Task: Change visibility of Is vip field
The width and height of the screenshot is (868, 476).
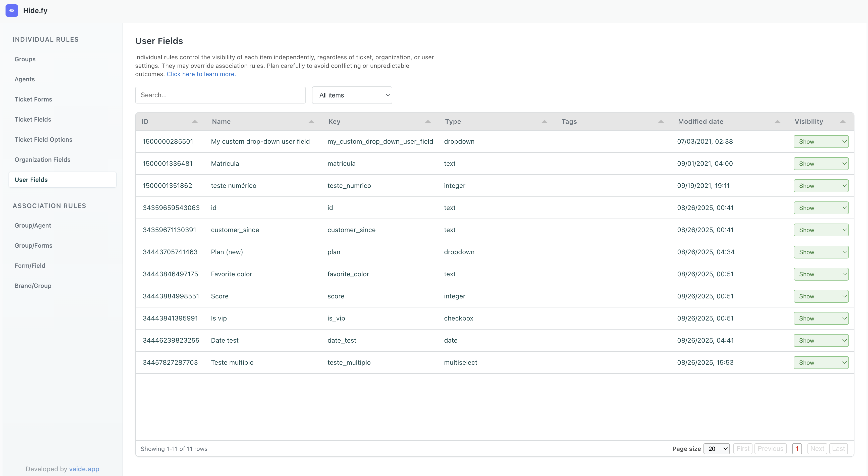Action: pos(821,319)
